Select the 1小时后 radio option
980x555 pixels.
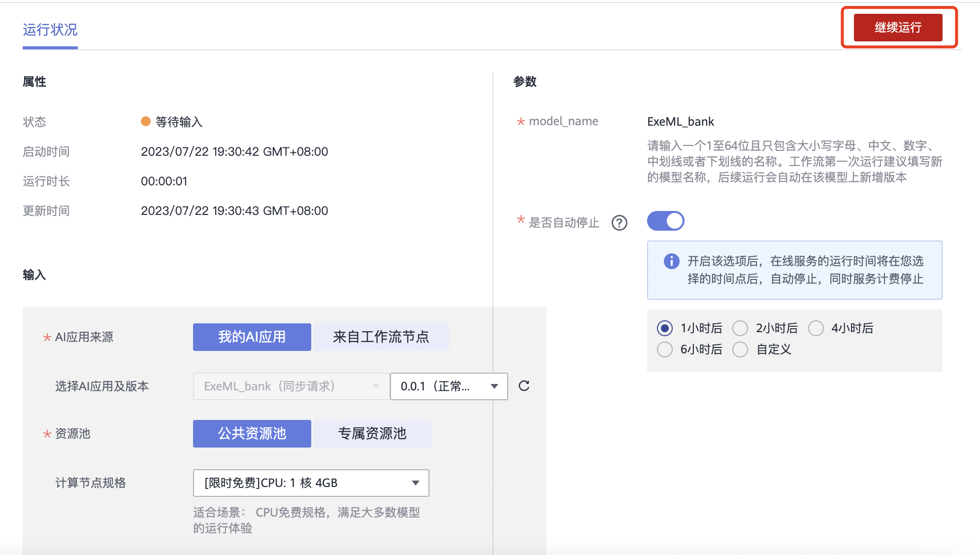(x=665, y=328)
